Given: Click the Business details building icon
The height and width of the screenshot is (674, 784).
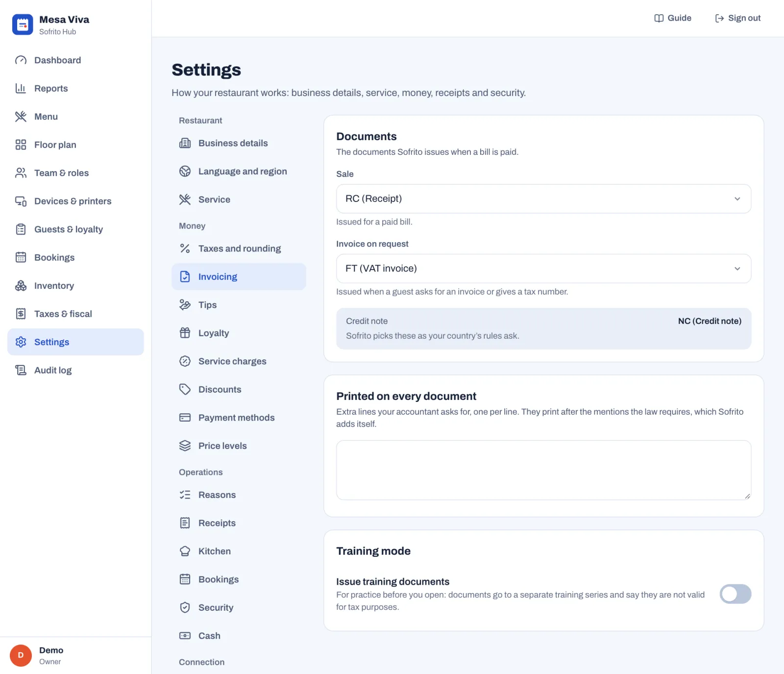Looking at the screenshot, I should [185, 143].
